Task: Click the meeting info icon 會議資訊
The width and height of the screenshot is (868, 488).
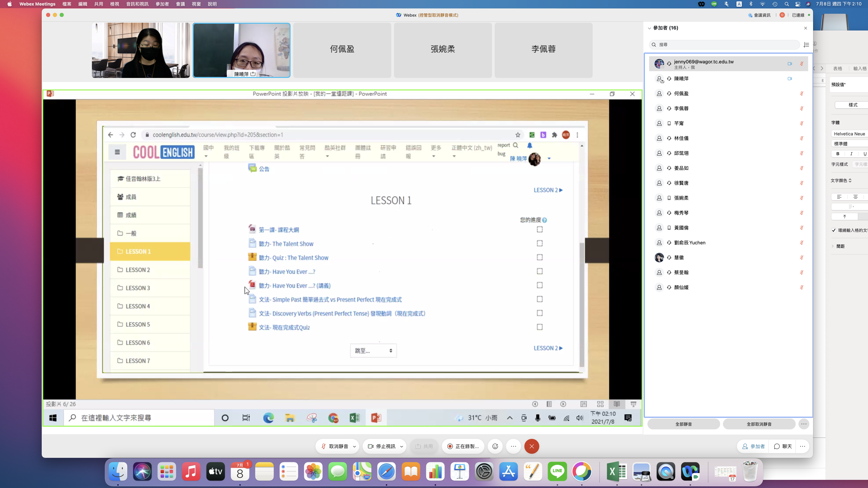Action: (x=759, y=15)
